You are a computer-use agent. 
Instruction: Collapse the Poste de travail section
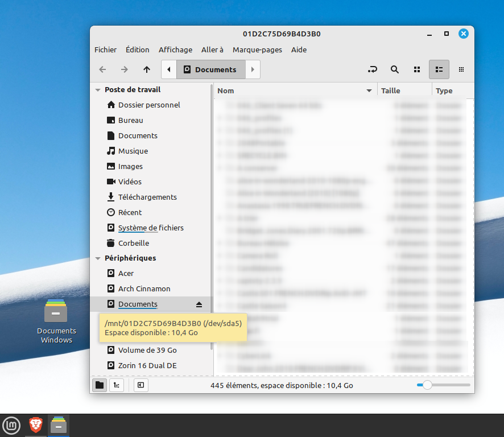pyautogui.click(x=98, y=90)
